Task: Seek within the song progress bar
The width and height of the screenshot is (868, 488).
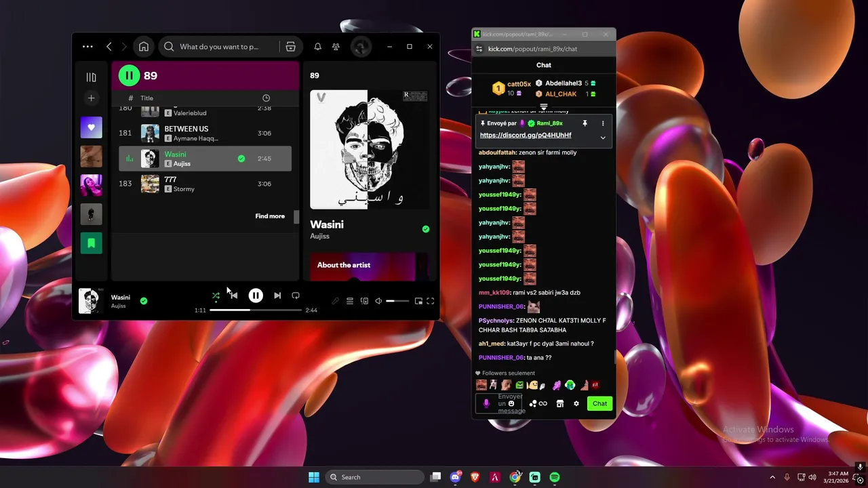Action: (x=256, y=310)
